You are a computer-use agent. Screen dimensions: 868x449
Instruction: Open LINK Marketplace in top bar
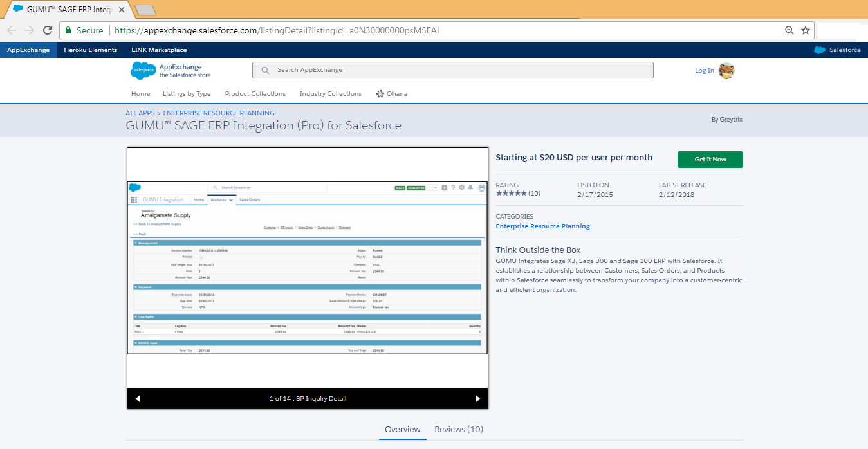[159, 50]
